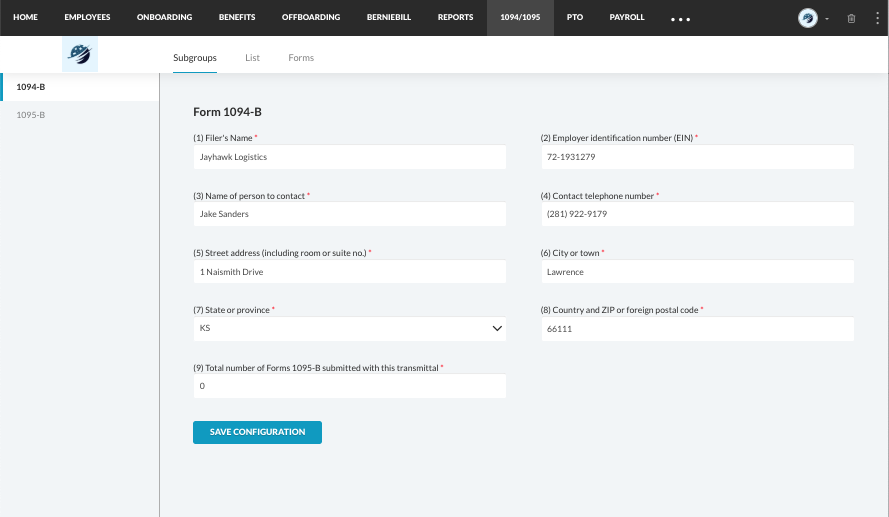Select 1094-B in the left sidebar
This screenshot has height=517, width=889.
[x=31, y=87]
